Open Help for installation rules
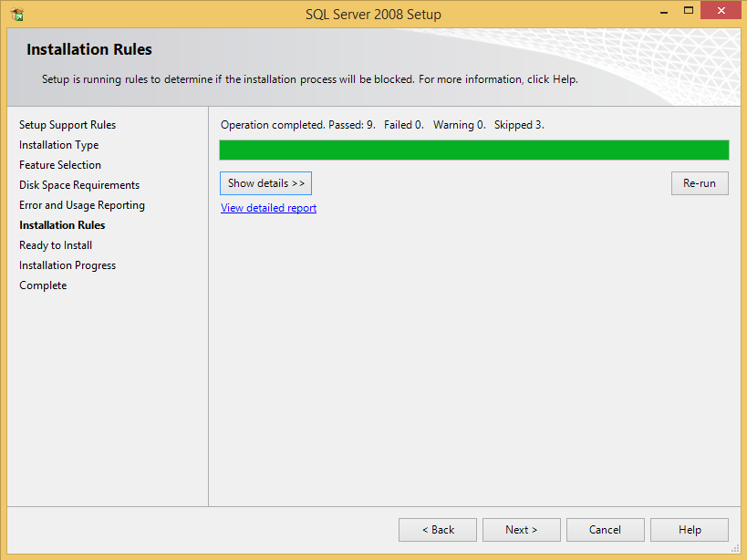747x560 pixels. click(x=690, y=530)
